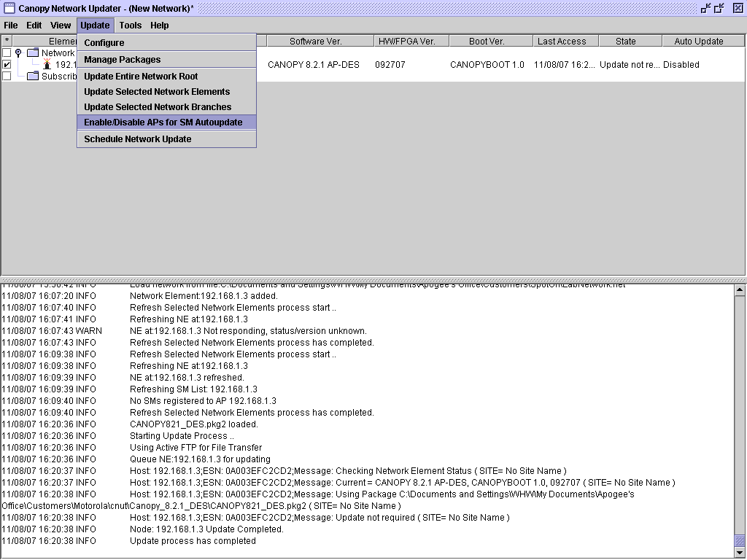Click the Network Root folder icon

click(32, 52)
